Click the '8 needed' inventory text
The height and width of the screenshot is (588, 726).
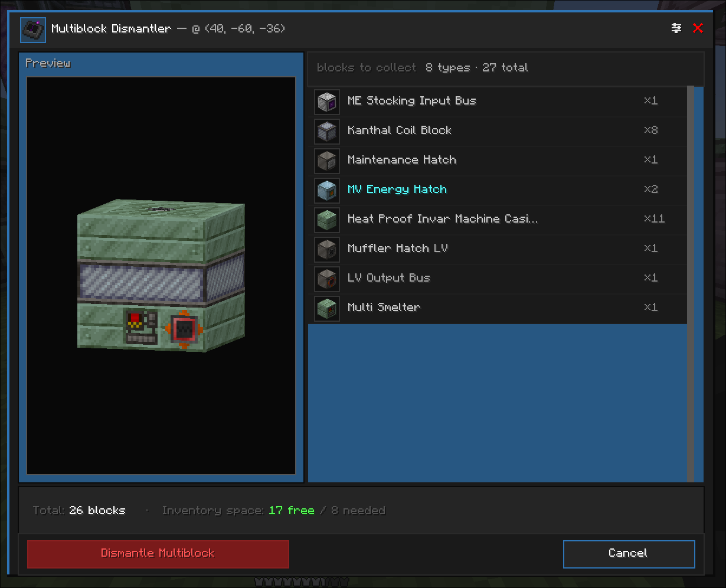[358, 511]
